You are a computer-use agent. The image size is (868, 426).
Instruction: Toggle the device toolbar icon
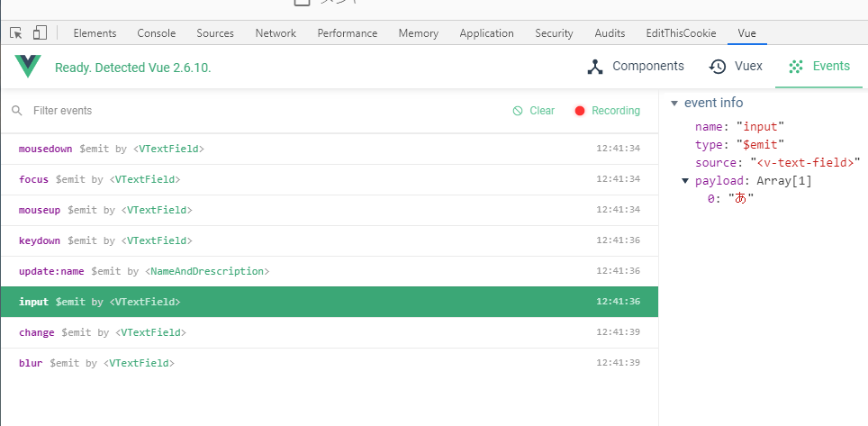pos(40,33)
